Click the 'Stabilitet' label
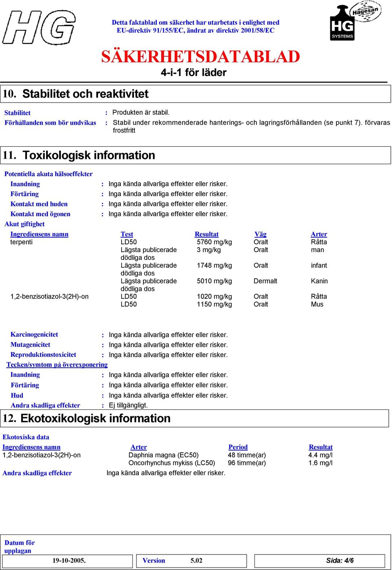Screen dimensions: 392x570 [x=18, y=113]
